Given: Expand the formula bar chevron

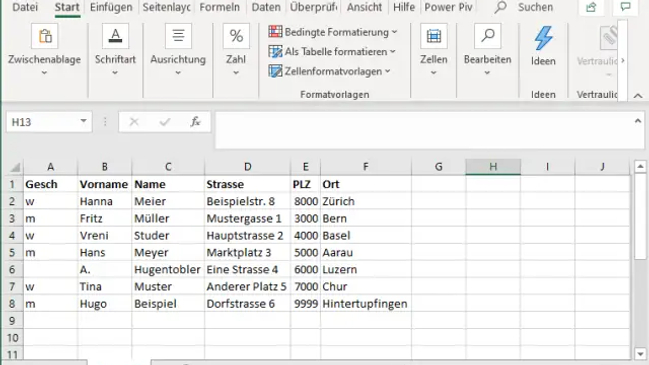Looking at the screenshot, I should pos(637,121).
